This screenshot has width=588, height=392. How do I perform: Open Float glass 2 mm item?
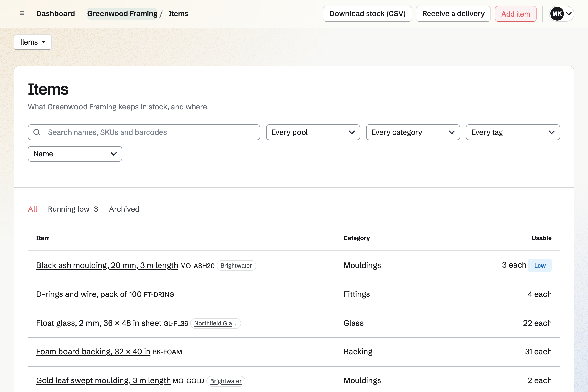(99, 323)
